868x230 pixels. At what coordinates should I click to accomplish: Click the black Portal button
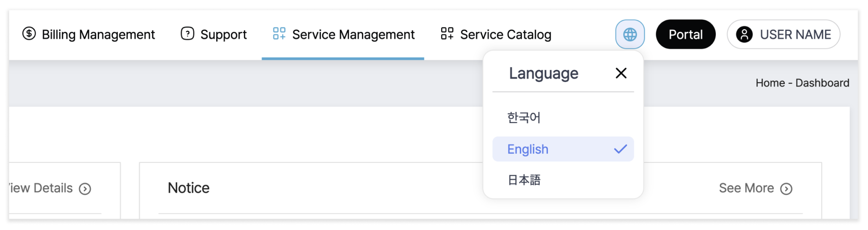tap(685, 34)
